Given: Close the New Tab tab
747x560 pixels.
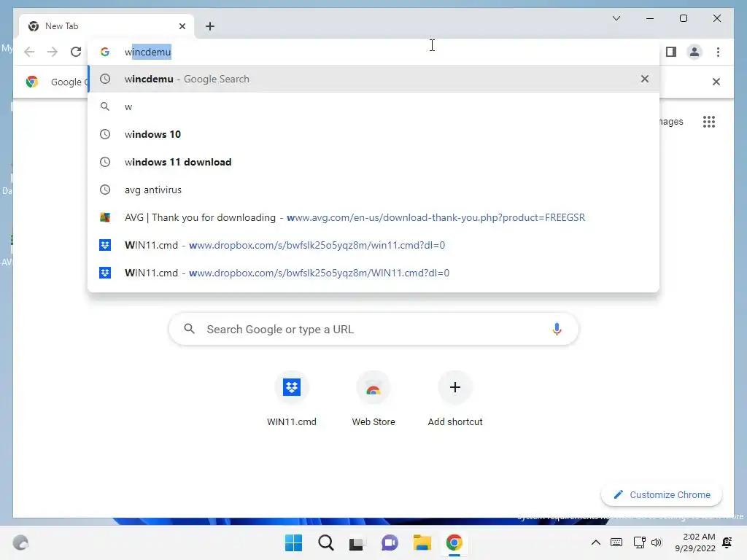Looking at the screenshot, I should pos(182,26).
